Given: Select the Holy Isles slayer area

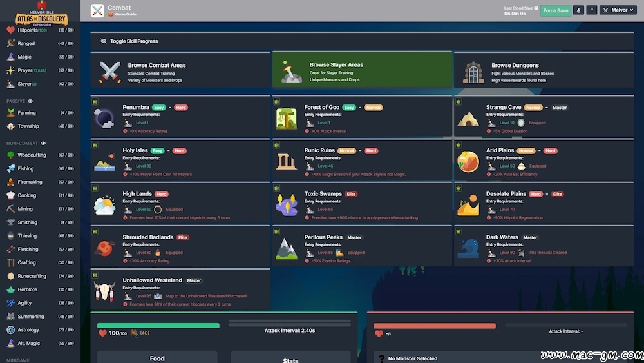Looking at the screenshot, I should pos(180,160).
